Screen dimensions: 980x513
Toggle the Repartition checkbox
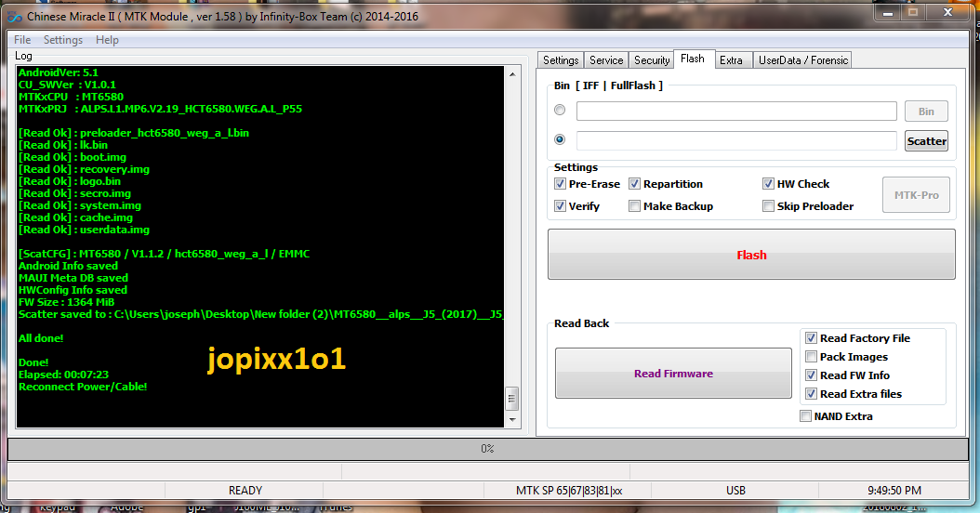pyautogui.click(x=634, y=184)
